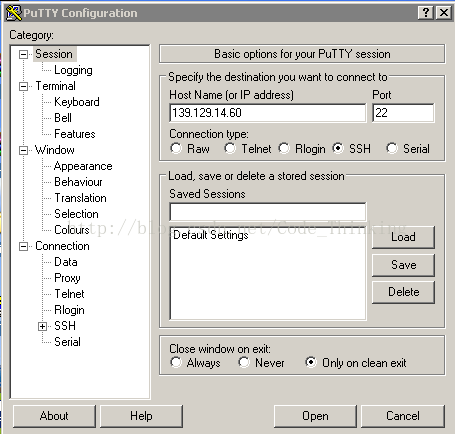The width and height of the screenshot is (455, 434).
Task: Click the Port input field
Action: tap(403, 113)
